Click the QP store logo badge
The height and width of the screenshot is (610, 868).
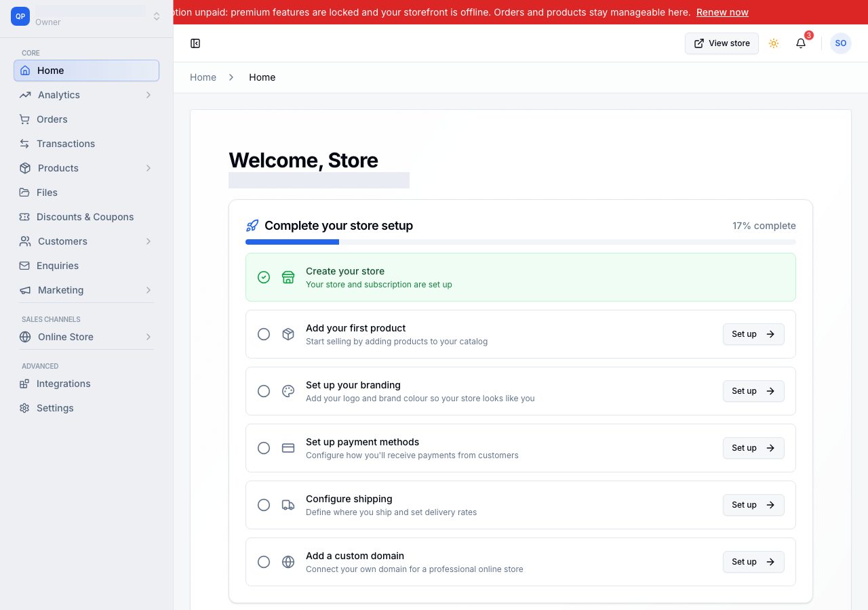coord(20,16)
